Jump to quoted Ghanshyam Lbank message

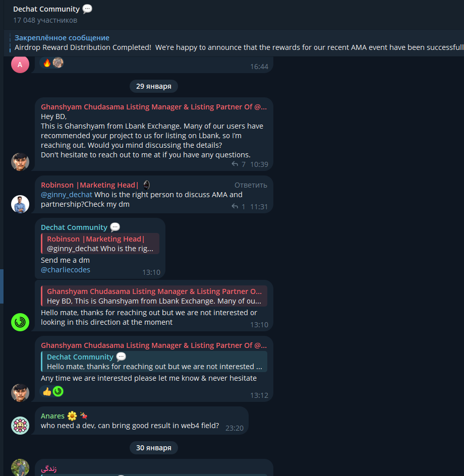154,296
